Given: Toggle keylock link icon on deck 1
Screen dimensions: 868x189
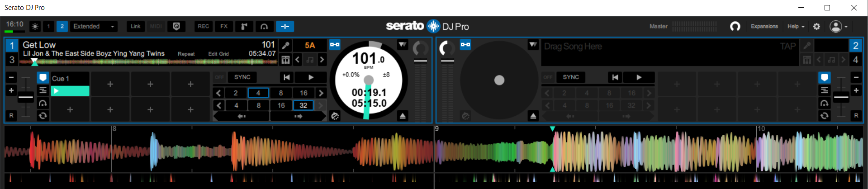Looking at the screenshot, I should pyautogui.click(x=335, y=44).
